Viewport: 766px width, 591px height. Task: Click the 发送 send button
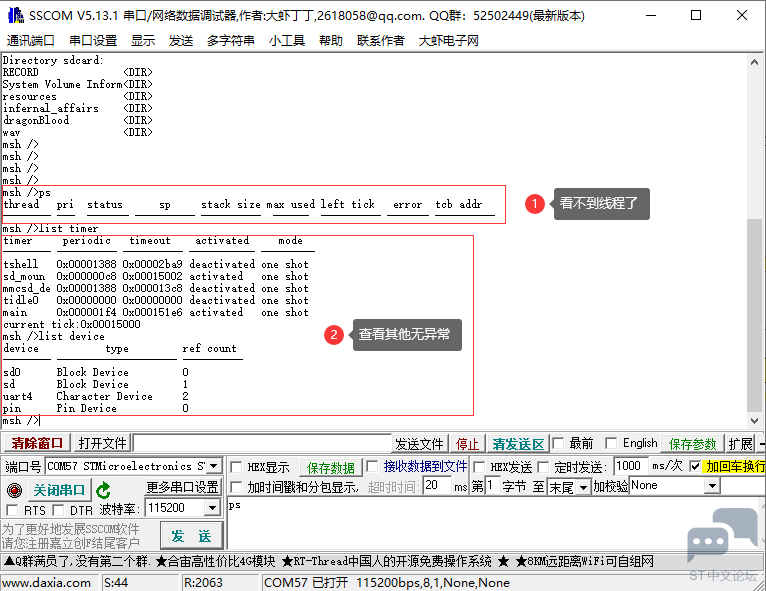[x=192, y=536]
